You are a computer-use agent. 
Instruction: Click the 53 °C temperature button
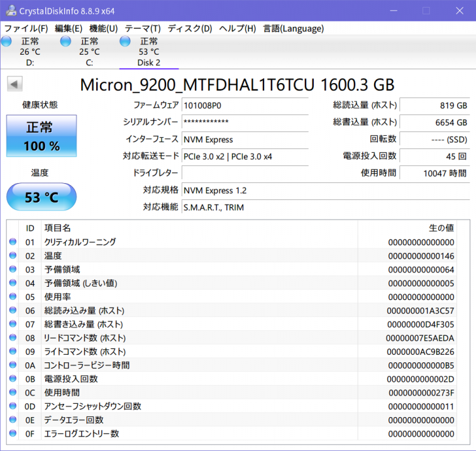tap(42, 198)
